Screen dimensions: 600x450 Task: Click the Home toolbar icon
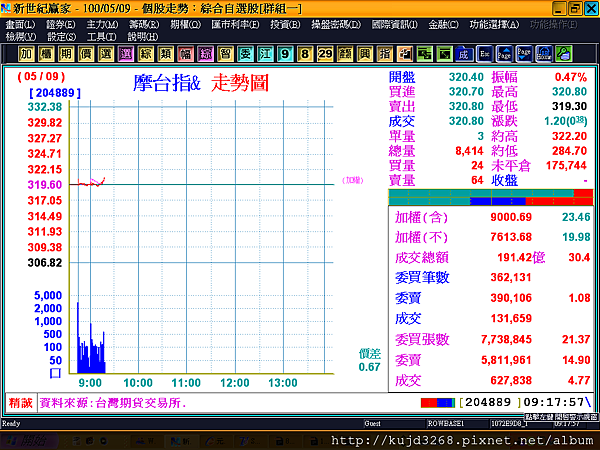pyautogui.click(x=544, y=54)
